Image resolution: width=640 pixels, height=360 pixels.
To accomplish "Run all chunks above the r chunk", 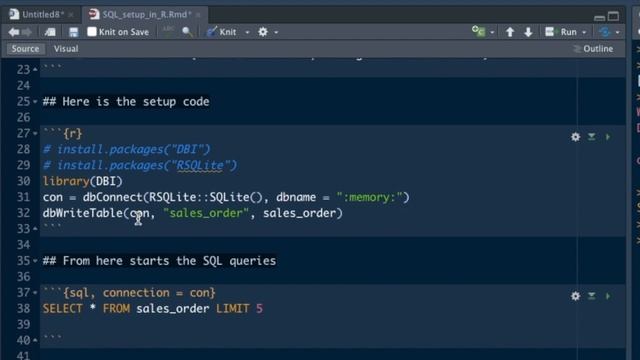I will click(x=591, y=137).
